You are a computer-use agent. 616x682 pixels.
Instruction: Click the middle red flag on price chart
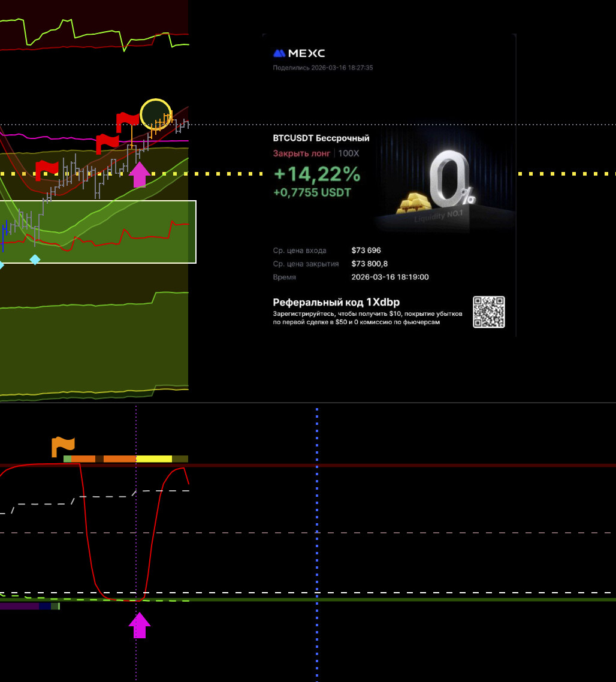click(x=107, y=143)
